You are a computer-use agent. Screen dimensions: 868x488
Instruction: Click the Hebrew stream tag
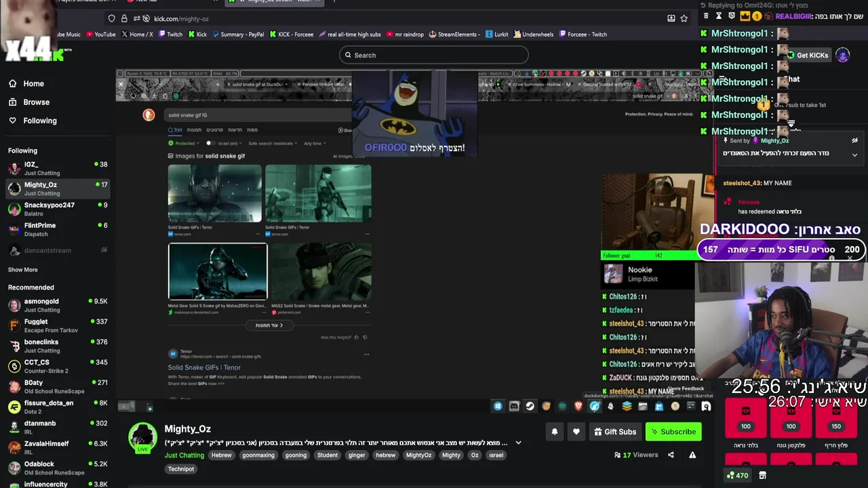click(x=221, y=455)
